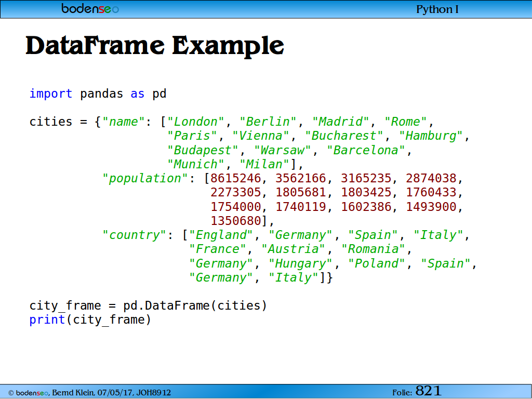Click the word 'pandas' in import line
This screenshot has height=399, width=532.
coord(101,94)
